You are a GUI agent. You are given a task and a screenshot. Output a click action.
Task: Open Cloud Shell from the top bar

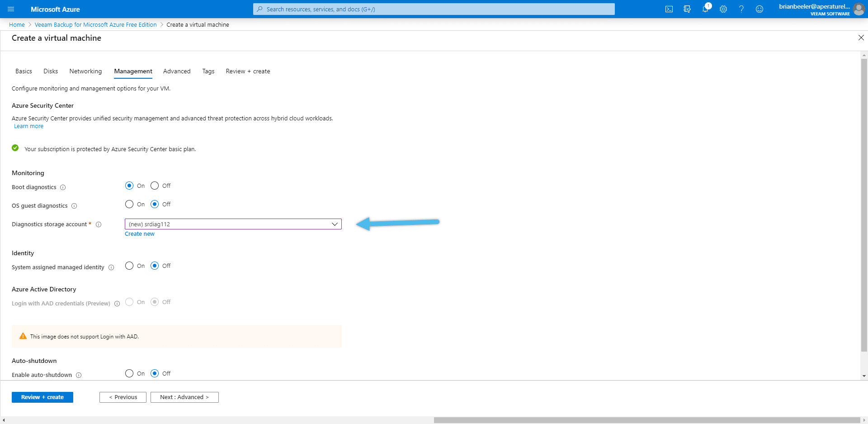[669, 9]
